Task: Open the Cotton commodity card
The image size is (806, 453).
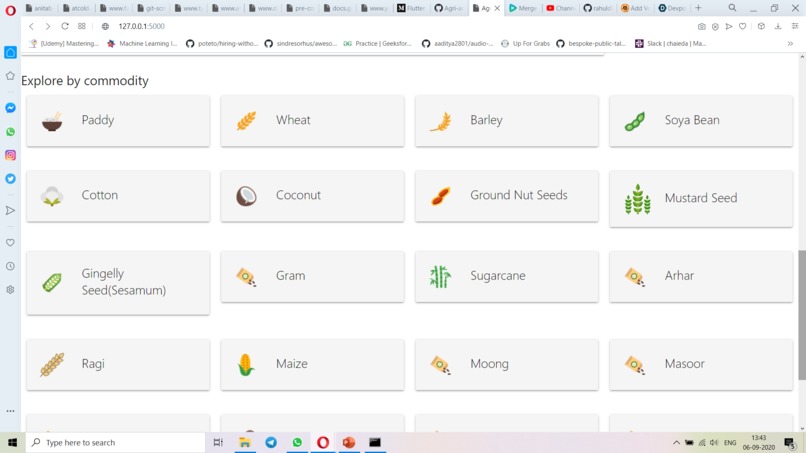Action: coord(118,196)
